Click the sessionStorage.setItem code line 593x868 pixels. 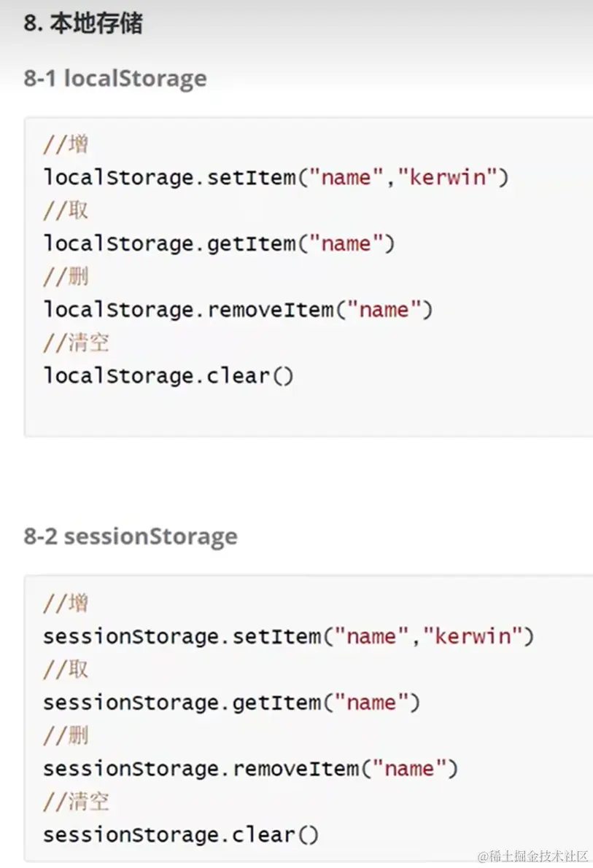coord(288,636)
